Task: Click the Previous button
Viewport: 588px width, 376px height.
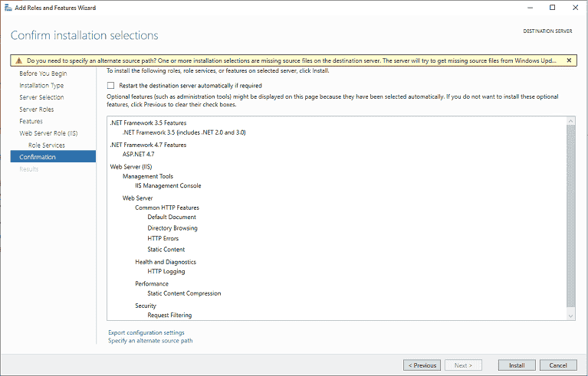Action: click(422, 365)
